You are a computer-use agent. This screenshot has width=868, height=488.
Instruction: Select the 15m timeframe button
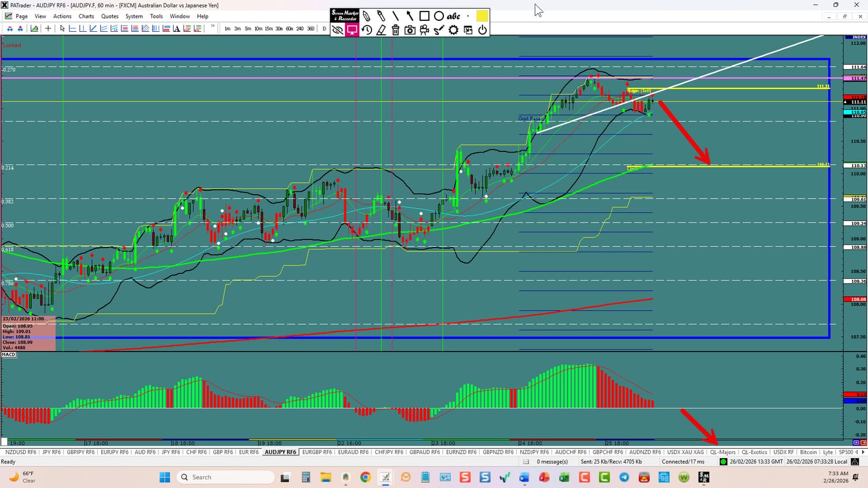point(269,28)
